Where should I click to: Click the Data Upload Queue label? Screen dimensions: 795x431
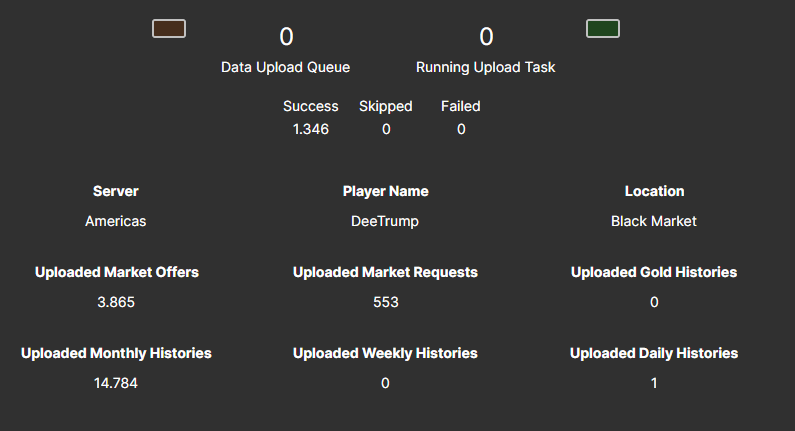click(x=285, y=67)
